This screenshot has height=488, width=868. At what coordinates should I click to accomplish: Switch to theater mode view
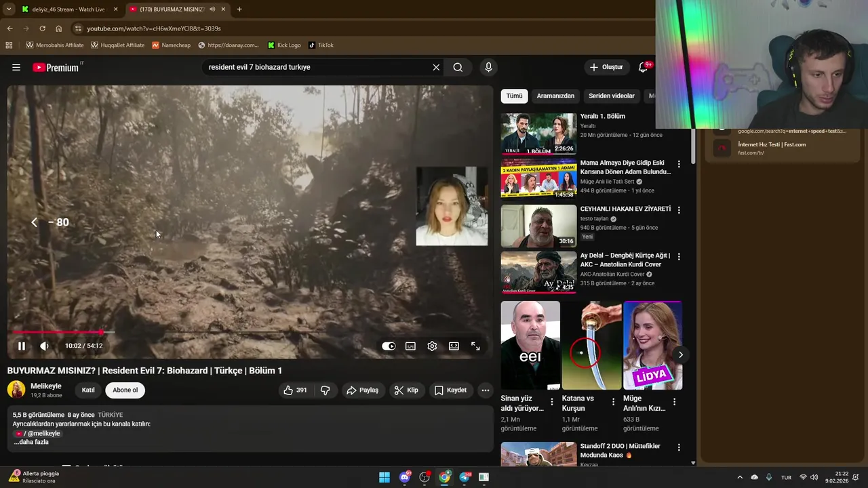pos(454,346)
